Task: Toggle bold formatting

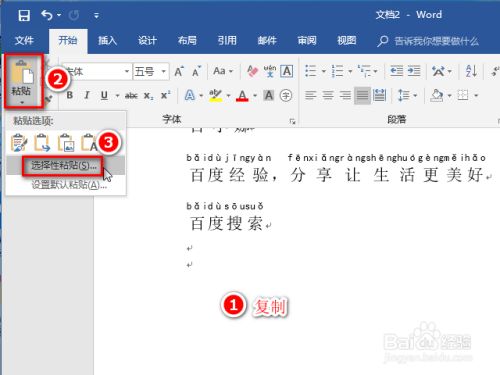Action: pos(70,96)
